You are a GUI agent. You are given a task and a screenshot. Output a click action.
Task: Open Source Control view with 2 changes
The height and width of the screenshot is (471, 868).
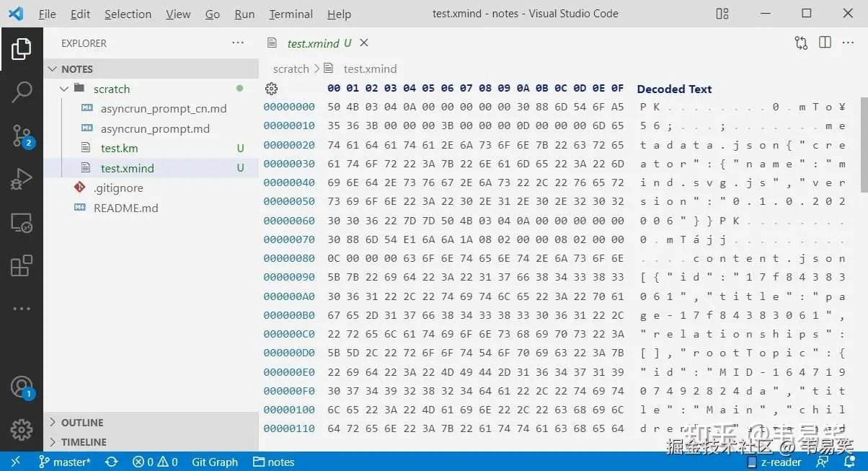[x=22, y=135]
